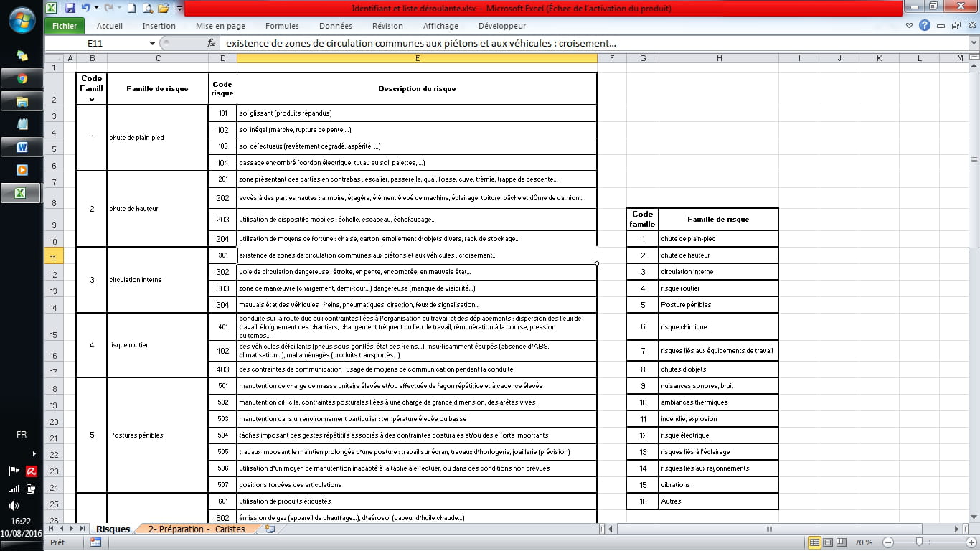The height and width of the screenshot is (551, 980).
Task: Switch to Normal view in status bar
Action: [x=814, y=542]
